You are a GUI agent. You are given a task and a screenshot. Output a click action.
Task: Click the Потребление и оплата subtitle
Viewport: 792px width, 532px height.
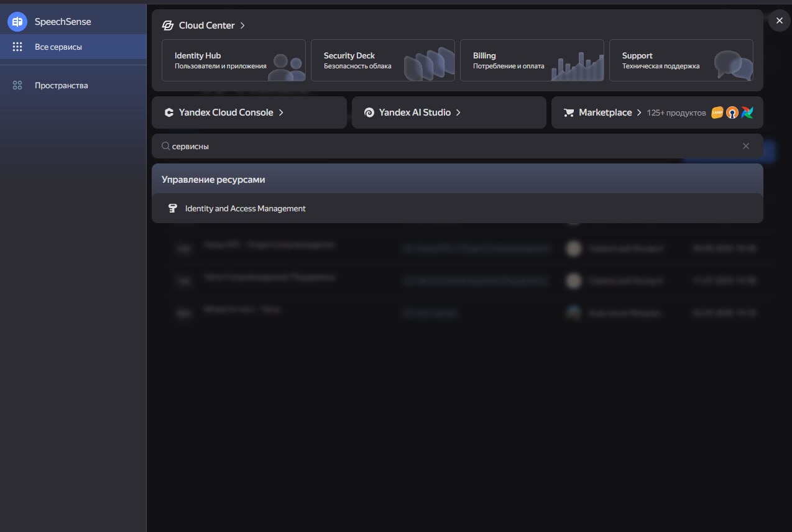pos(509,66)
